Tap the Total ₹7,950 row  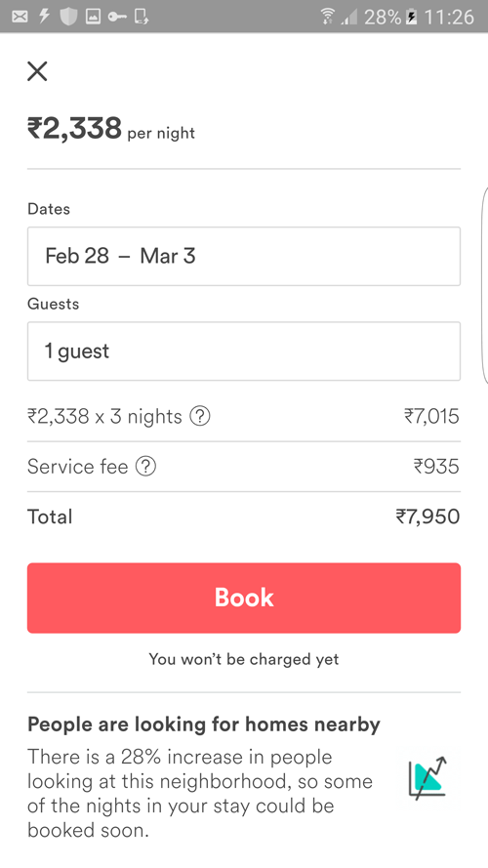coord(244,517)
